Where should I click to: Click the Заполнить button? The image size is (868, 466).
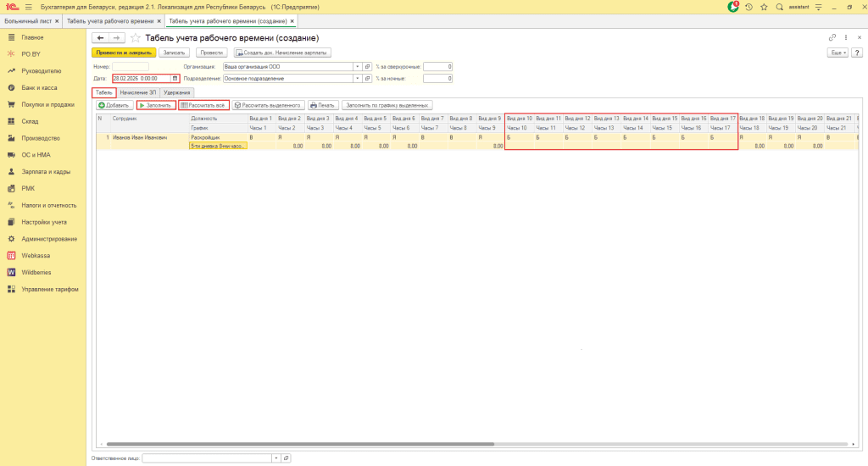[156, 105]
